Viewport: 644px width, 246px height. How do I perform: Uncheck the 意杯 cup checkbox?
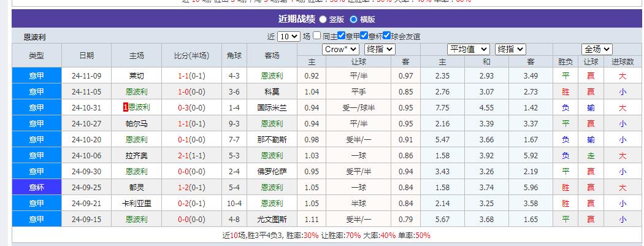(x=364, y=36)
